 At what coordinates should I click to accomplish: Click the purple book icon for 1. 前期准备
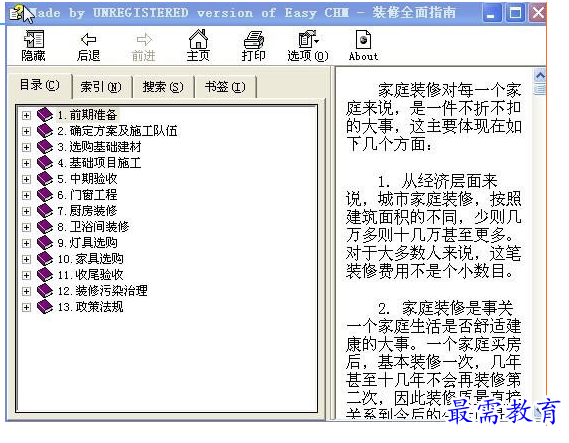tap(45, 115)
